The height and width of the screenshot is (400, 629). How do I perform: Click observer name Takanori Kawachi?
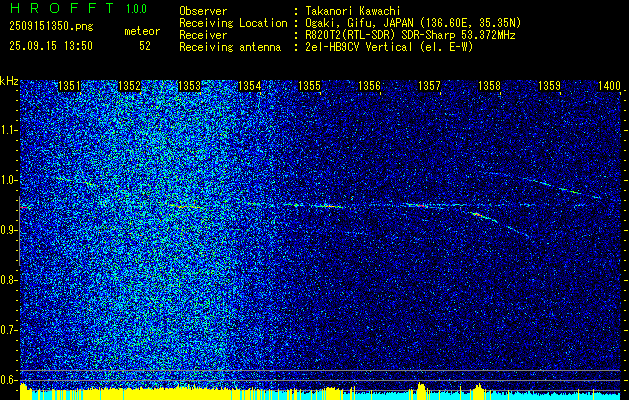pos(352,12)
